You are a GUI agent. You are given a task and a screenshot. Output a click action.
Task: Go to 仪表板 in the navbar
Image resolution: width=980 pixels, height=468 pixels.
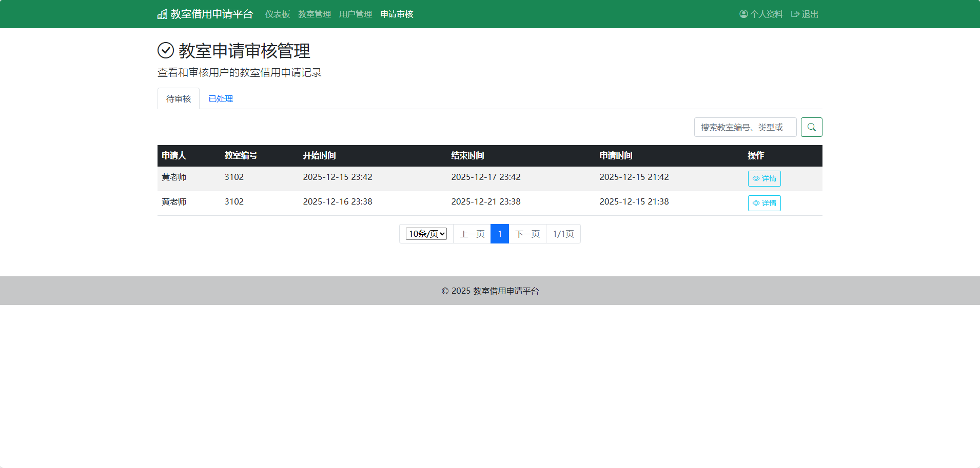pos(278,14)
